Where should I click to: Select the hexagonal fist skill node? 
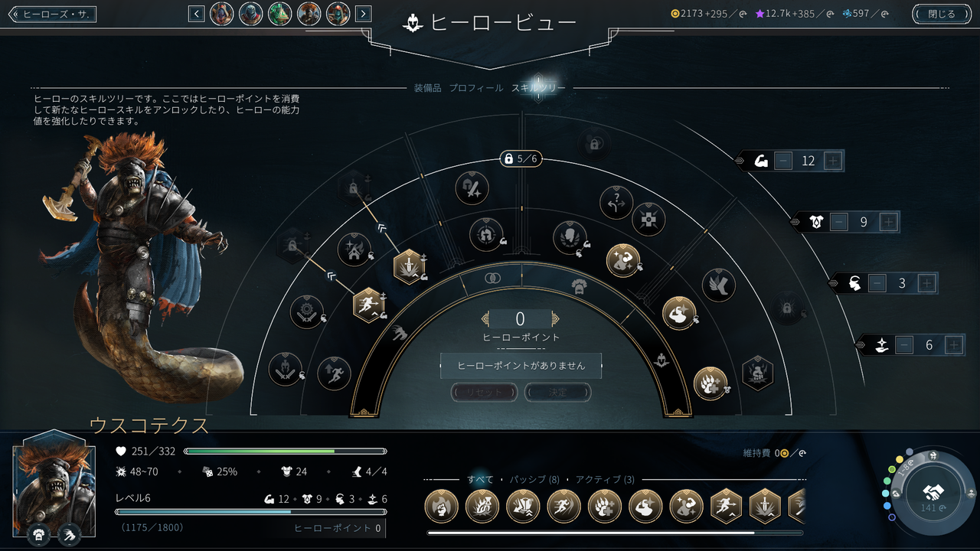coord(757,373)
